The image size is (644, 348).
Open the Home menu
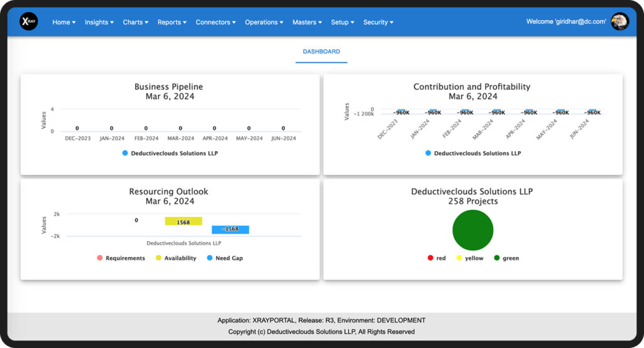click(64, 22)
